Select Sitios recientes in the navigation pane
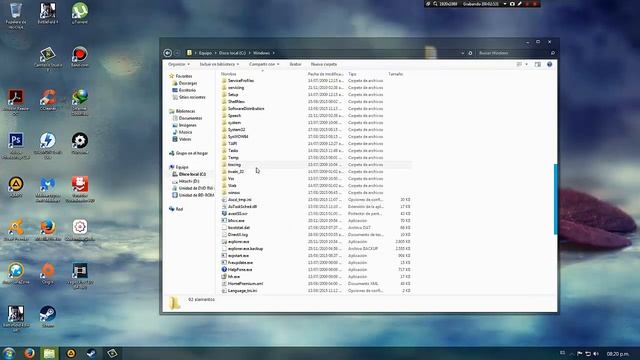 192,97
